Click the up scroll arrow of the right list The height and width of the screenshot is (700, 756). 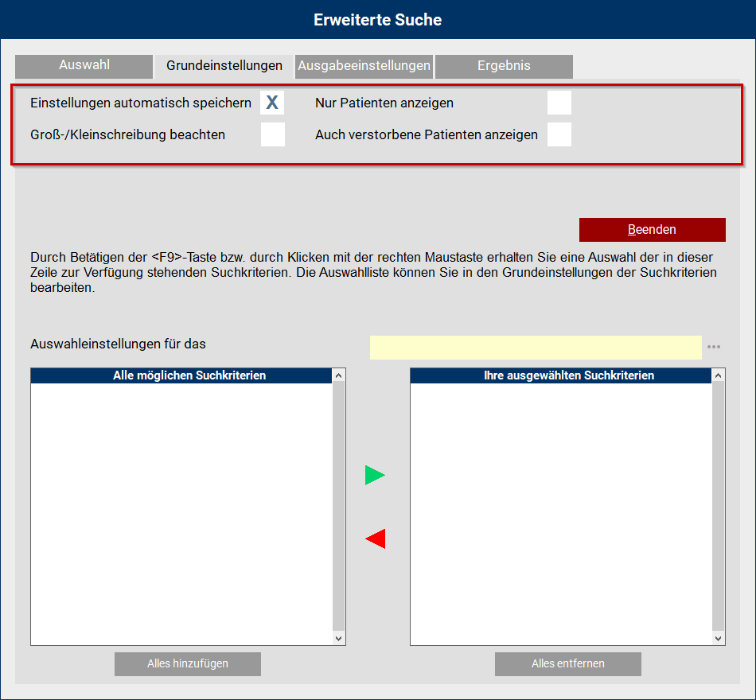pyautogui.click(x=717, y=374)
